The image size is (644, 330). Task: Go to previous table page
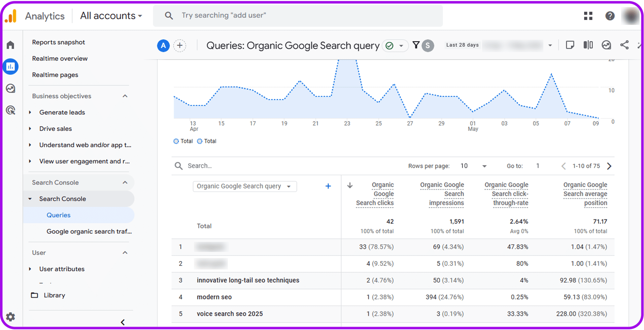(x=563, y=166)
